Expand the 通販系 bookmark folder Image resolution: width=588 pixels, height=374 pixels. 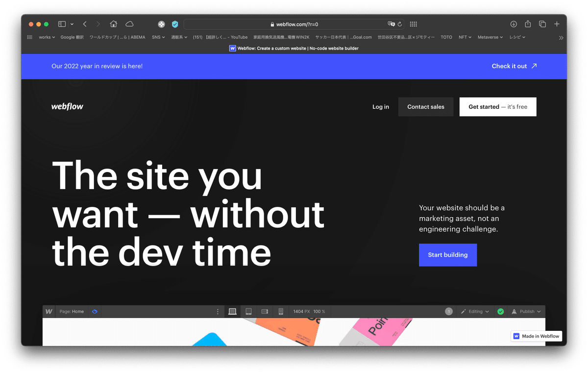point(179,37)
